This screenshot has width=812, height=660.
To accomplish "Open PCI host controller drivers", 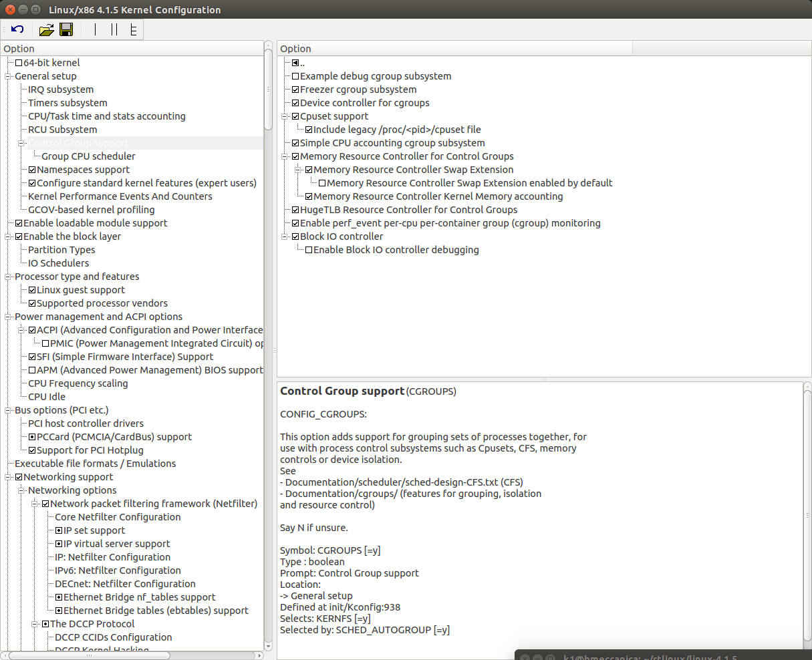I will pos(86,424).
